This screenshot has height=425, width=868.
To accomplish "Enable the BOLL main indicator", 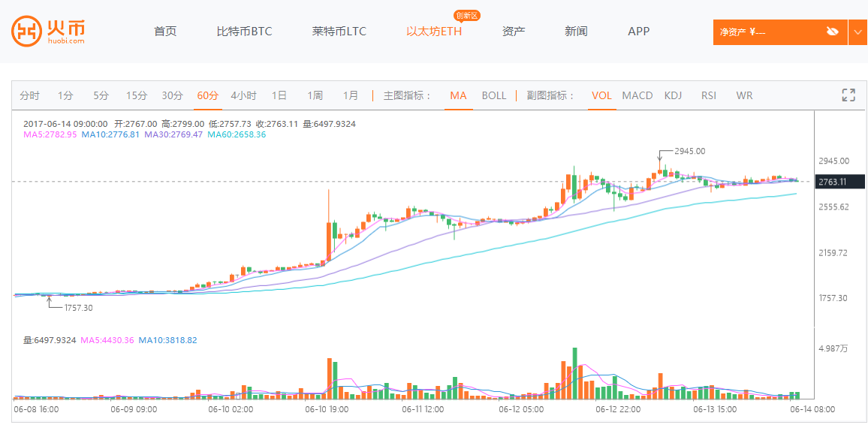I will 494,95.
